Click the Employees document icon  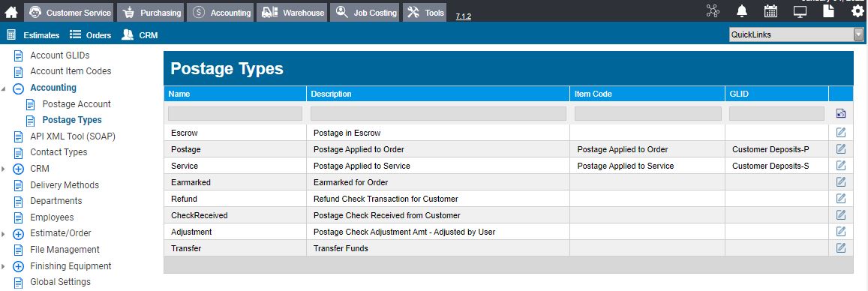pos(18,218)
